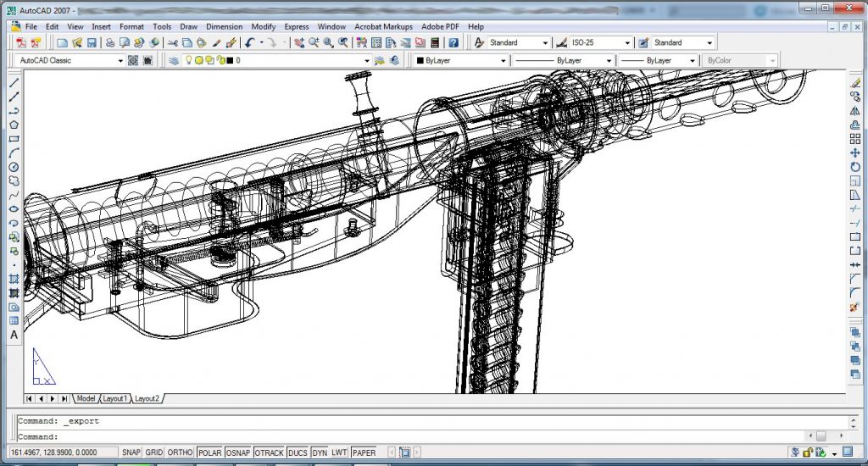Select the Polygon tool
This screenshot has width=868, height=466.
(x=14, y=125)
